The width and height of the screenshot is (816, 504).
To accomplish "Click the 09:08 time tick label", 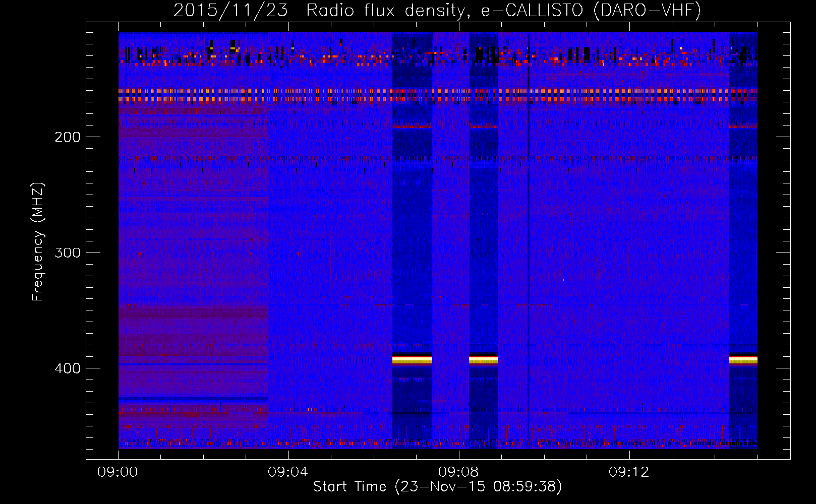I will click(x=458, y=472).
